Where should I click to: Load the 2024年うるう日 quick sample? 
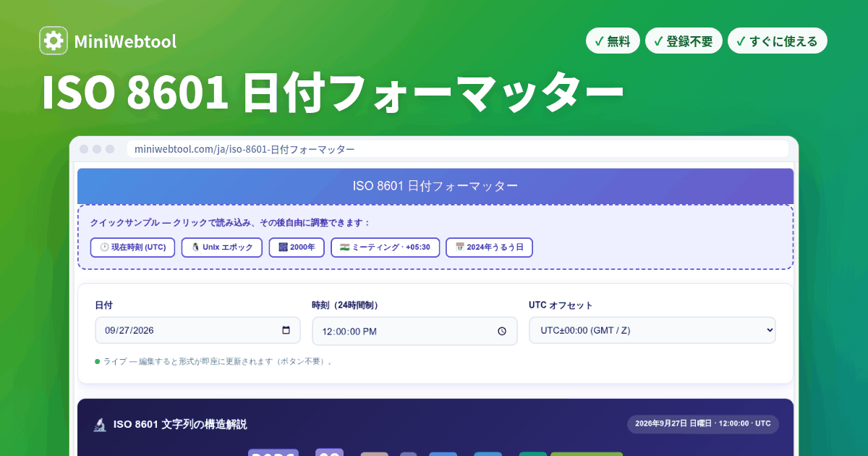pyautogui.click(x=489, y=247)
